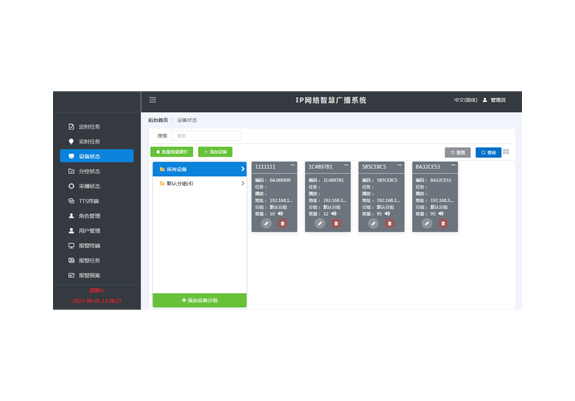Expand the all devices (所有设备) folder chevron
Image resolution: width=575 pixels, height=401 pixels.
click(x=242, y=169)
